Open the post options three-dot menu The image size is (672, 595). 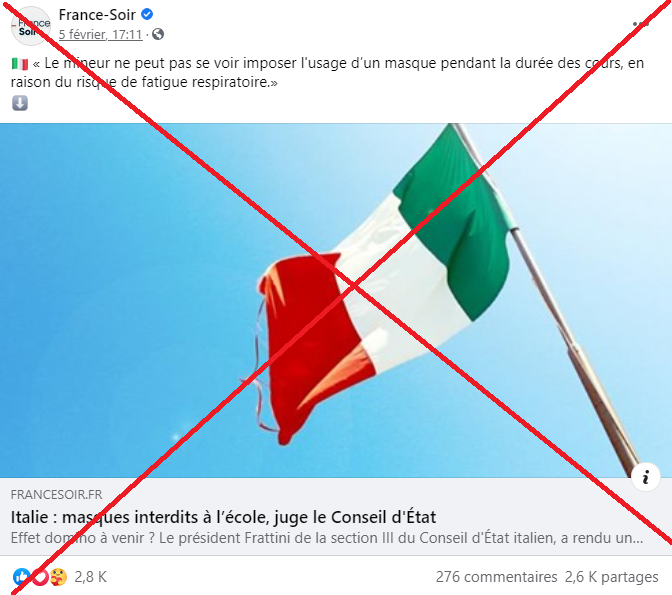[641, 24]
